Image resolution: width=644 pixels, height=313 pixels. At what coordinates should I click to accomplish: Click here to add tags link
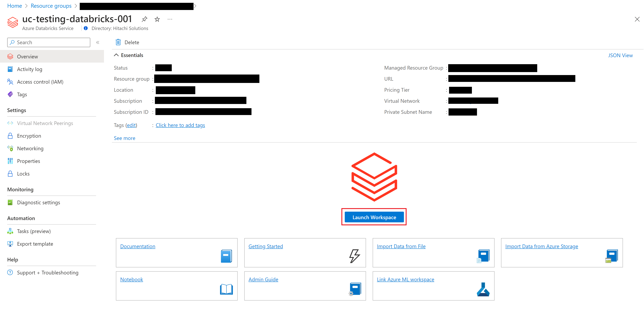click(180, 125)
